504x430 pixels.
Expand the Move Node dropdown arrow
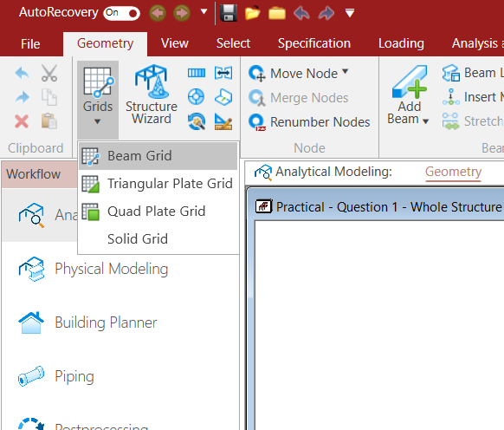tap(346, 71)
